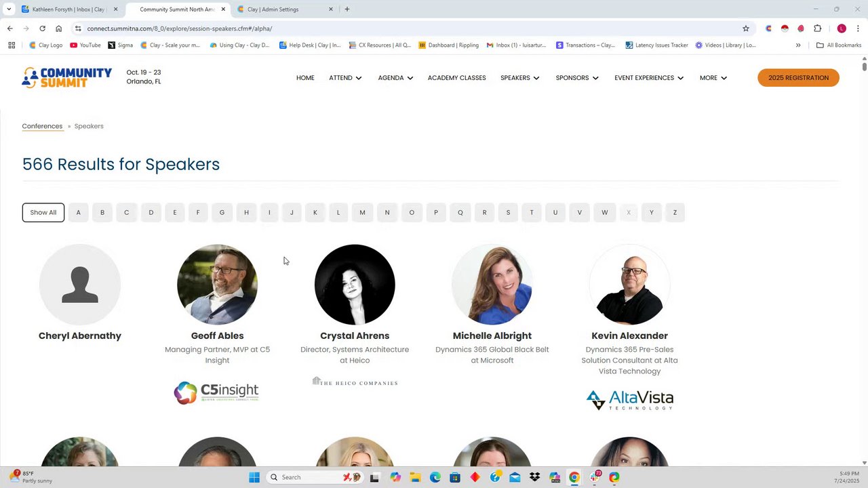Click the 2025 Registration button
The image size is (868, 488).
pos(798,78)
